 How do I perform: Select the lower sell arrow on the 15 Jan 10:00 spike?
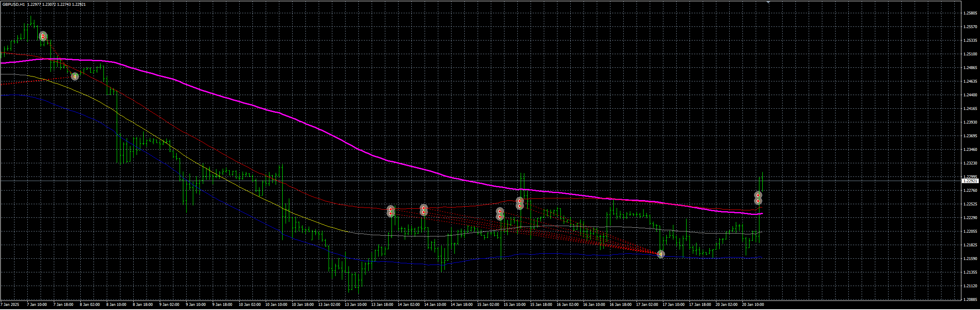click(x=520, y=206)
